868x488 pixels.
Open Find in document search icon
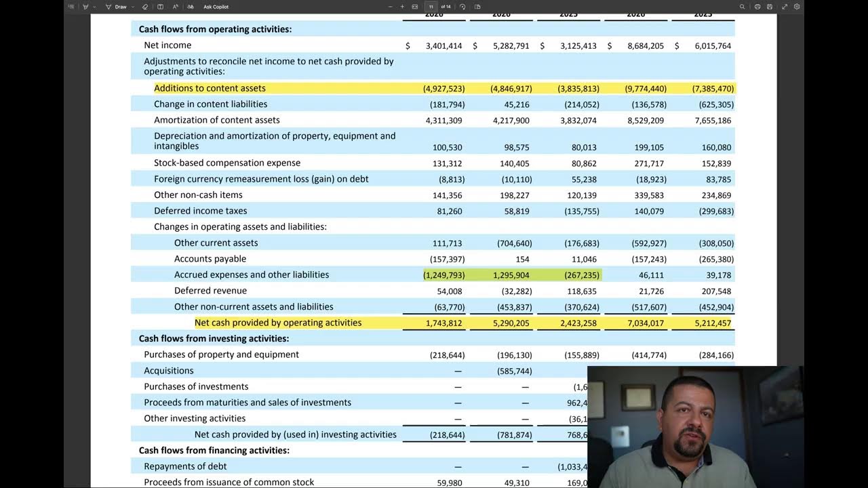pos(743,7)
